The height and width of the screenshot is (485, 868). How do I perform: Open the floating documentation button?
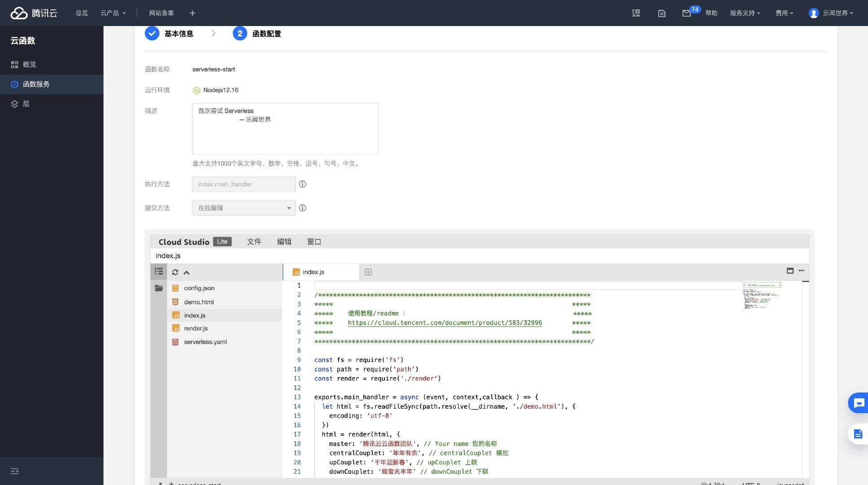pos(858,434)
